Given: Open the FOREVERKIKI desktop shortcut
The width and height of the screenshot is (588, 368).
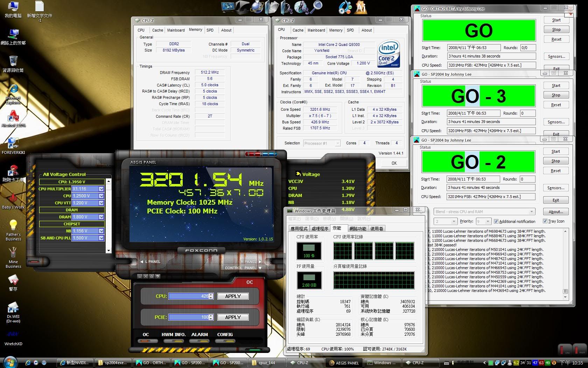Looking at the screenshot, I should tap(13, 146).
